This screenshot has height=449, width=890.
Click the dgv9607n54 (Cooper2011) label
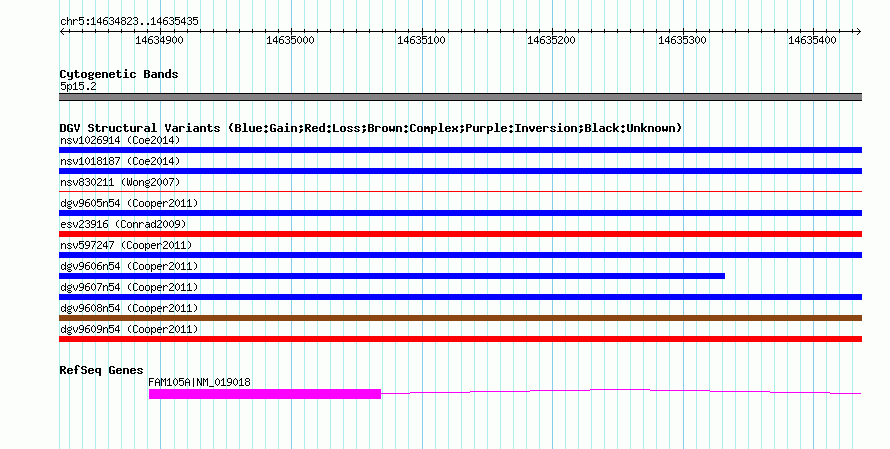(x=129, y=287)
